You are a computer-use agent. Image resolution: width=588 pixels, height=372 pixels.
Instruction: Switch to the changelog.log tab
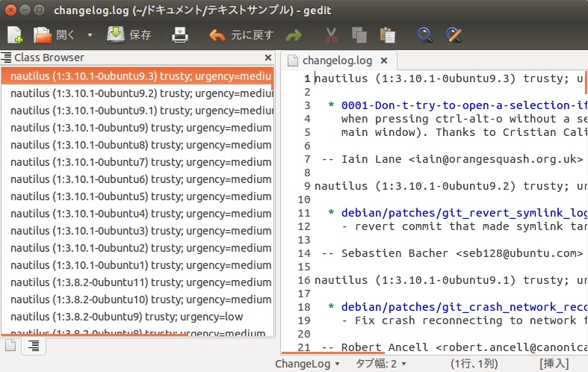click(x=337, y=61)
